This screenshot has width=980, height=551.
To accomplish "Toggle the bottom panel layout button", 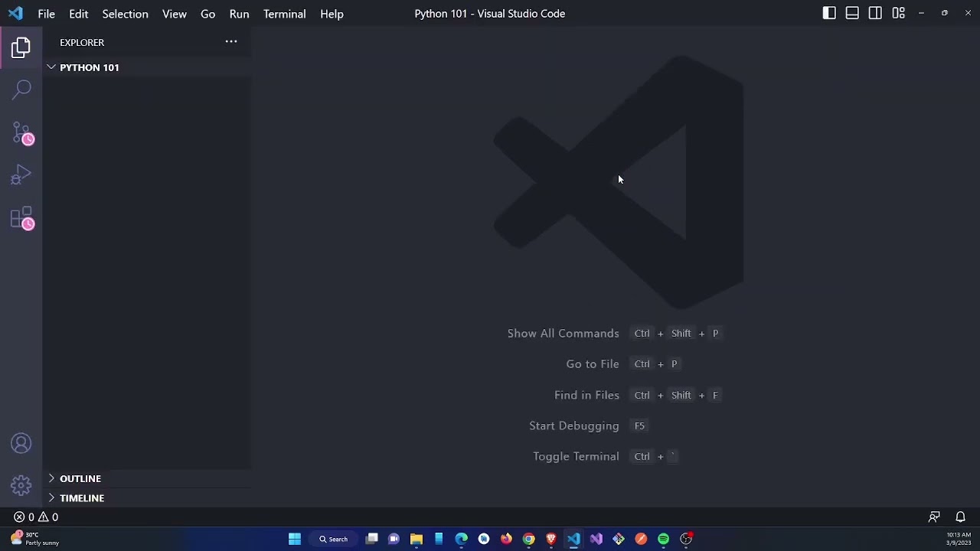I will (852, 13).
